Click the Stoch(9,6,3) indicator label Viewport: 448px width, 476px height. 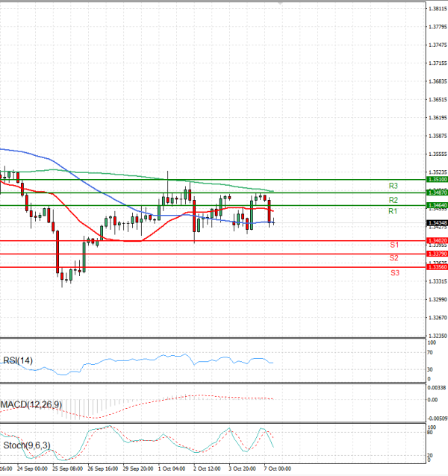26,445
